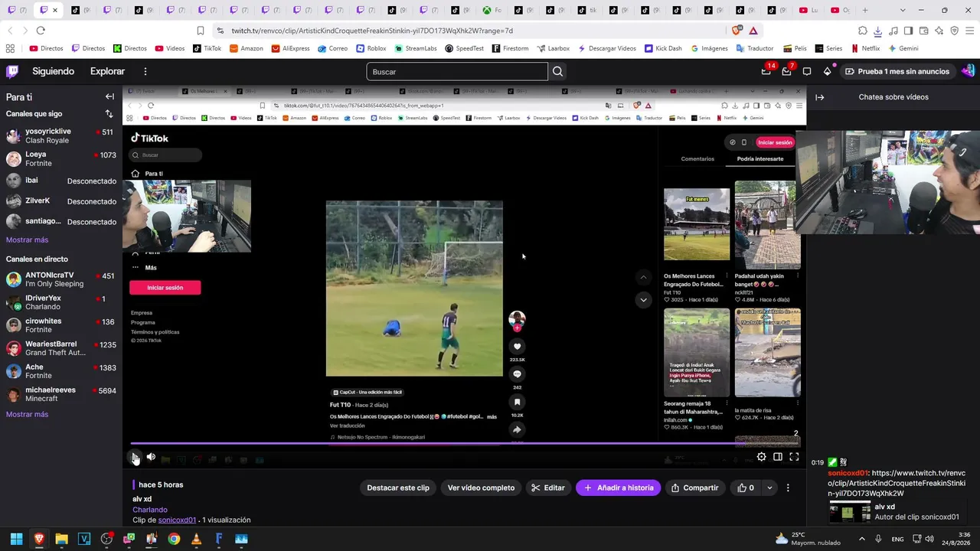Open the browser hamburger menu

click(x=970, y=31)
